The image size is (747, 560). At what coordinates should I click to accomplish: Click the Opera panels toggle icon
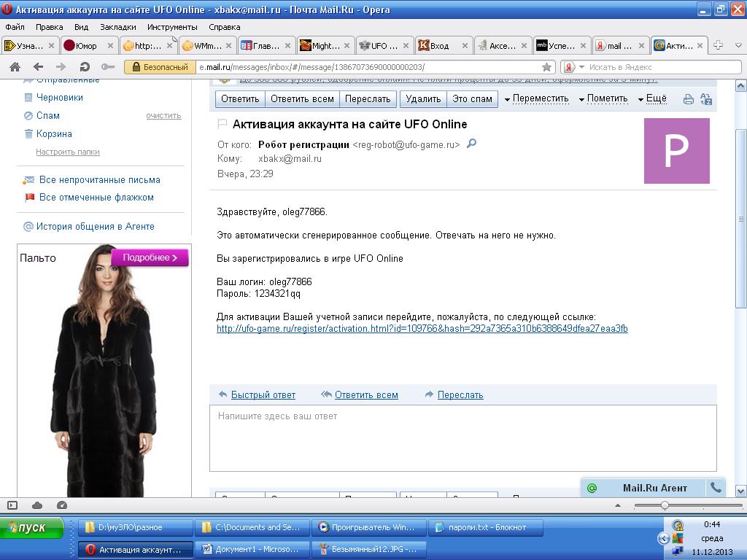(x=12, y=505)
